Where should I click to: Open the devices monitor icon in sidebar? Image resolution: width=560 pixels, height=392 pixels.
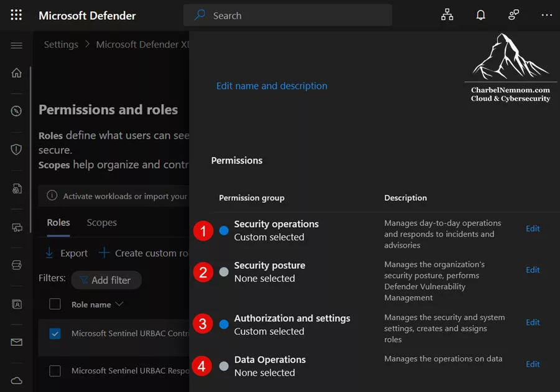(17, 227)
